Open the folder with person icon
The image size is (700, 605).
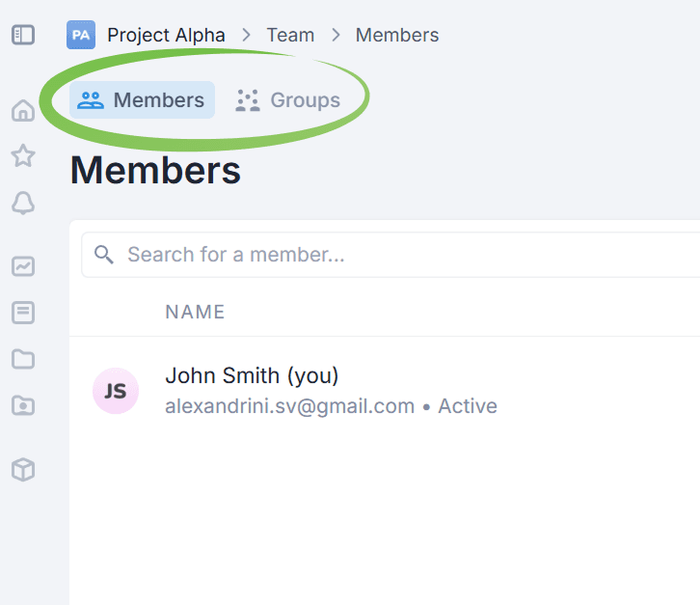pos(23,405)
